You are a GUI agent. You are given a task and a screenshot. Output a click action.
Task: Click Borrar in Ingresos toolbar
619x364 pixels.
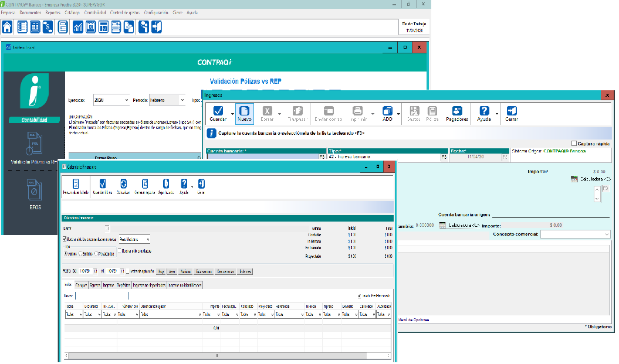268,114
